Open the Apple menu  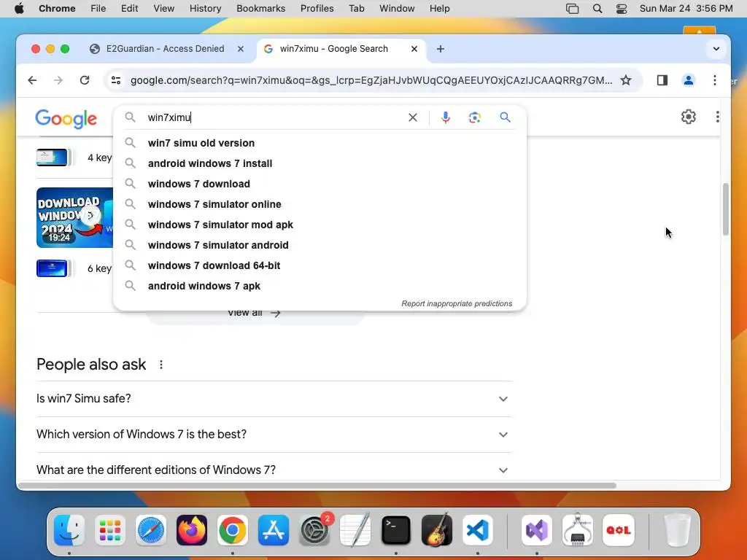click(19, 9)
